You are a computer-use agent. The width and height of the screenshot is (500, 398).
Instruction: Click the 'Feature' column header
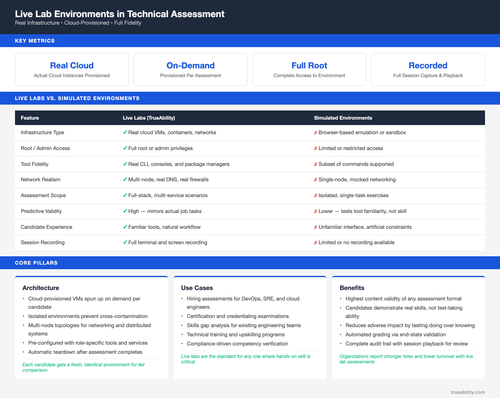tap(30, 118)
